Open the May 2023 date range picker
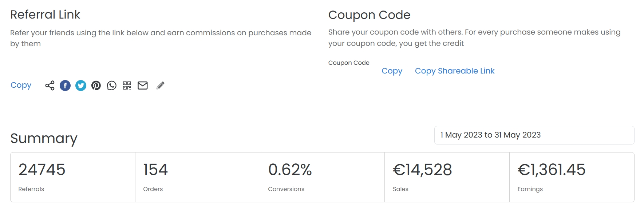This screenshot has height=218, width=644. pyautogui.click(x=534, y=135)
